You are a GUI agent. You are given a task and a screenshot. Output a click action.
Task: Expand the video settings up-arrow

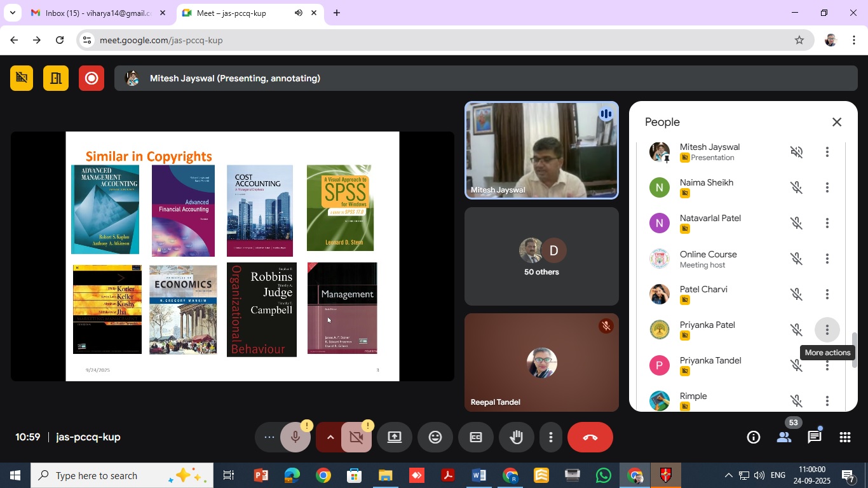point(330,437)
